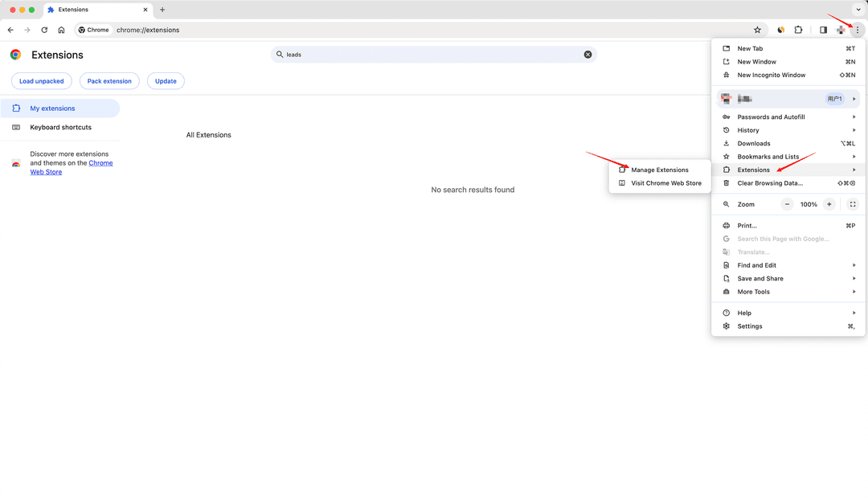Click the back navigation arrow
This screenshot has width=868, height=500.
pyautogui.click(x=10, y=30)
